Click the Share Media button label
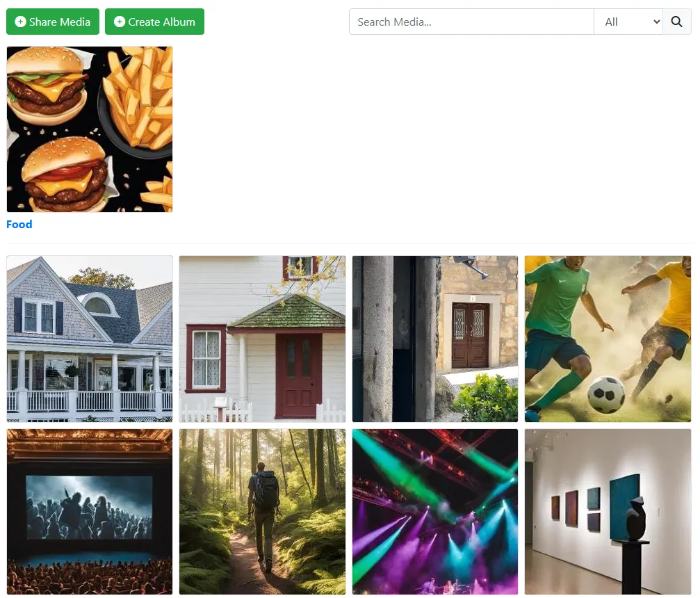 coord(60,22)
